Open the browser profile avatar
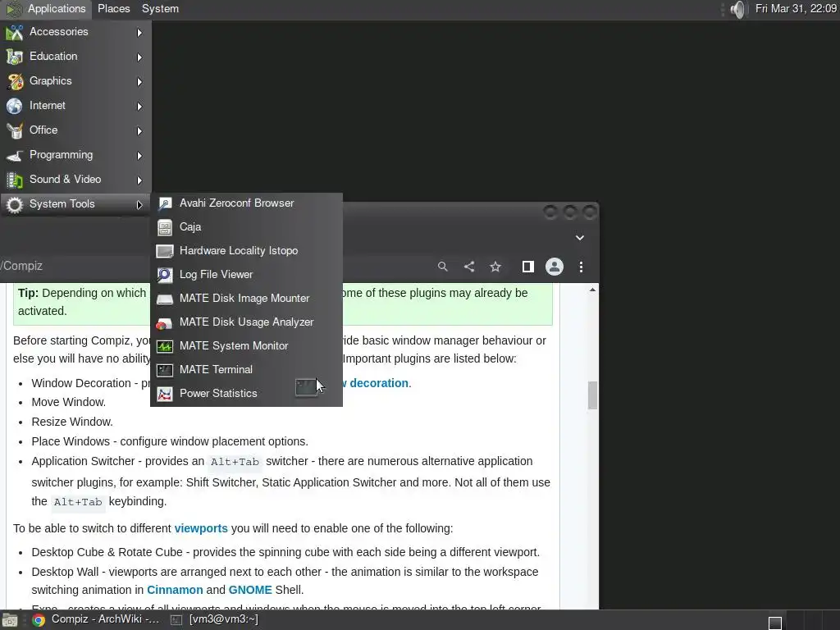 [x=555, y=267]
